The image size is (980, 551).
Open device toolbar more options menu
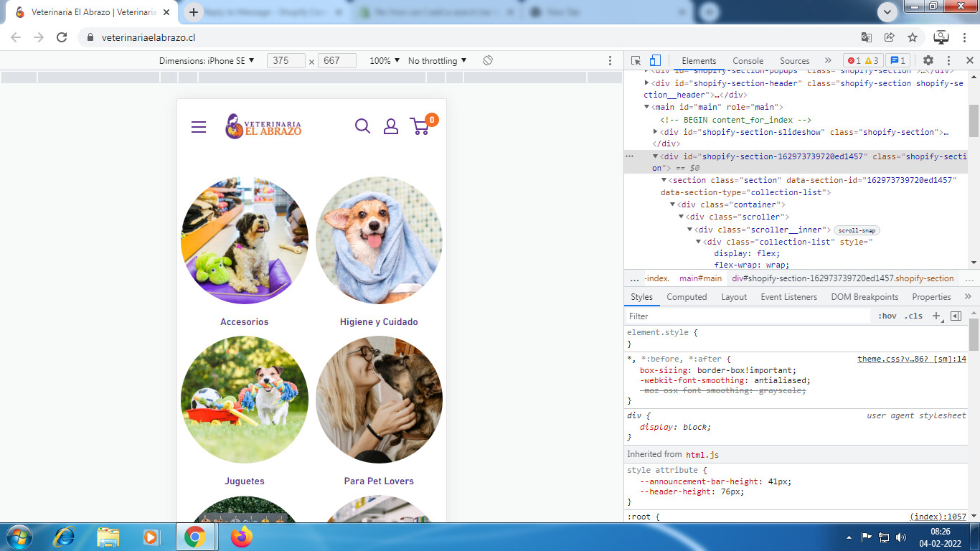pos(611,61)
